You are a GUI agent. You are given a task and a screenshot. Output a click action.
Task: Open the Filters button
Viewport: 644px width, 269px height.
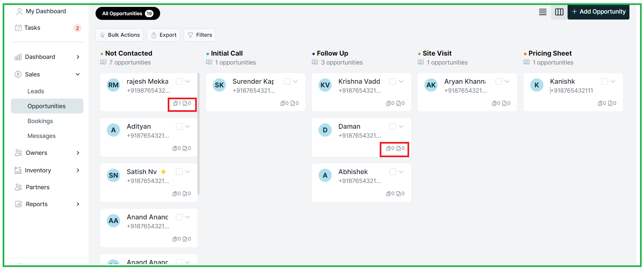(x=199, y=35)
